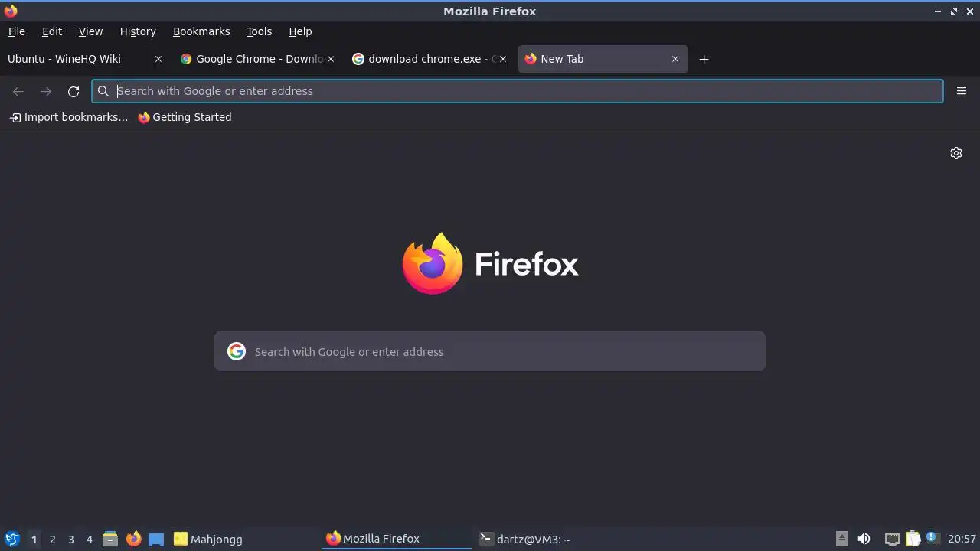The image size is (980, 551).
Task: Open new tab personalize gear settings
Action: coord(956,153)
